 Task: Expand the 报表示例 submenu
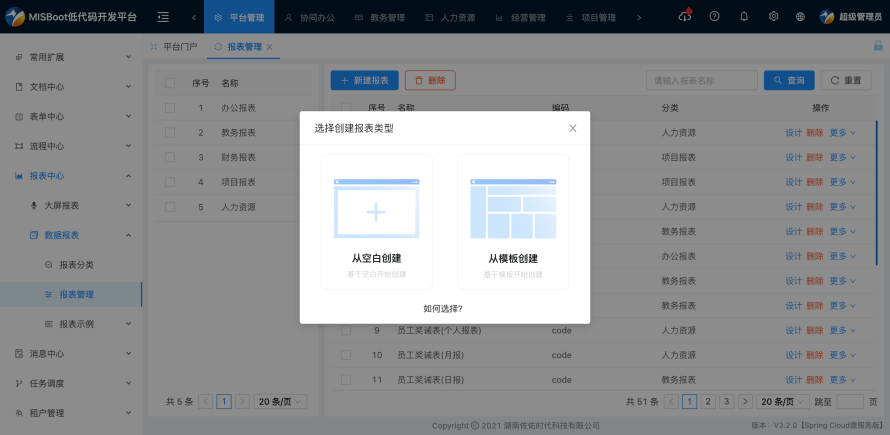tap(128, 324)
